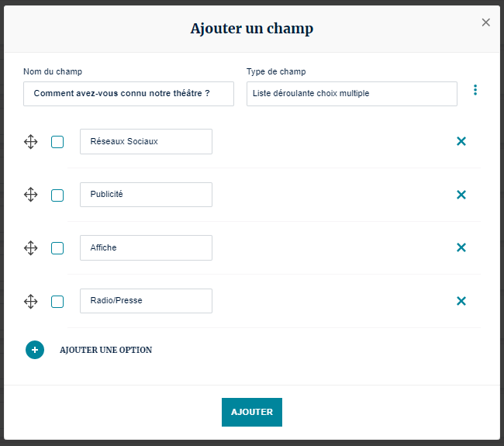Screen dimensions: 504x446
Task: Open the three-dot options menu
Action: point(475,90)
